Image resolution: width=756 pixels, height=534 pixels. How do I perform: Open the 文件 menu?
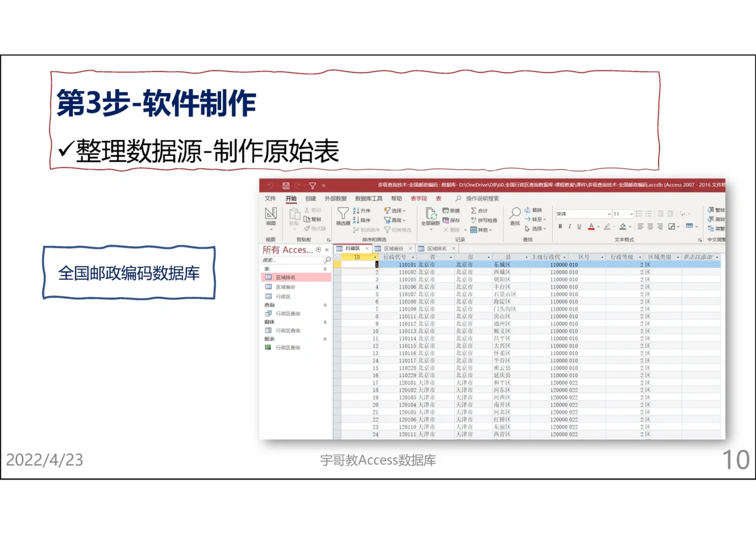point(270,198)
